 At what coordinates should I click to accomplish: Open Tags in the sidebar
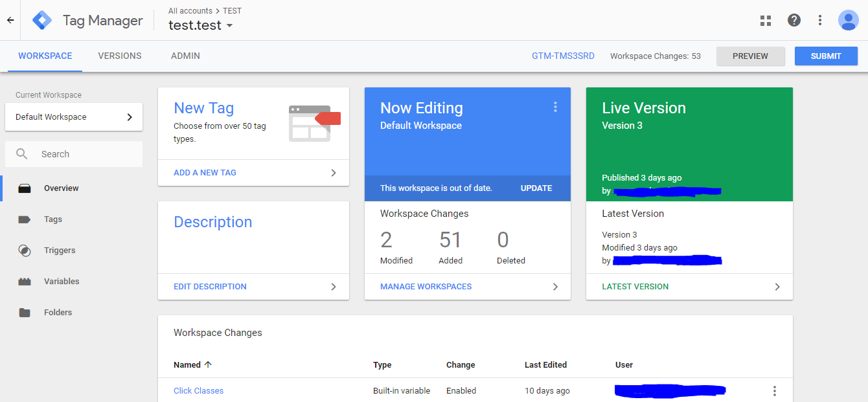pyautogui.click(x=53, y=219)
